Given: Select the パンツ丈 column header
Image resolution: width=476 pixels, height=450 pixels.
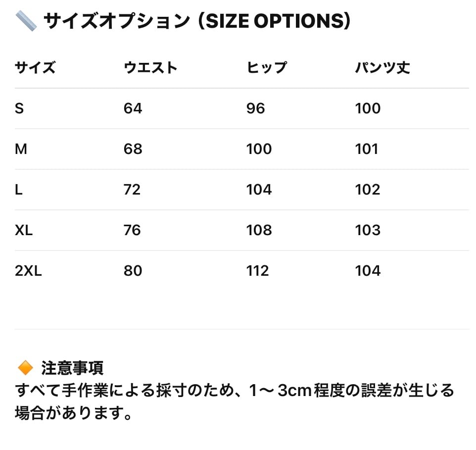Looking at the screenshot, I should 382,68.
